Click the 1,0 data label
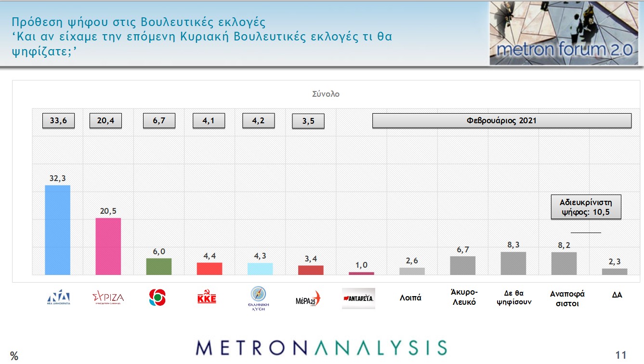This screenshot has width=644, height=364. click(361, 265)
